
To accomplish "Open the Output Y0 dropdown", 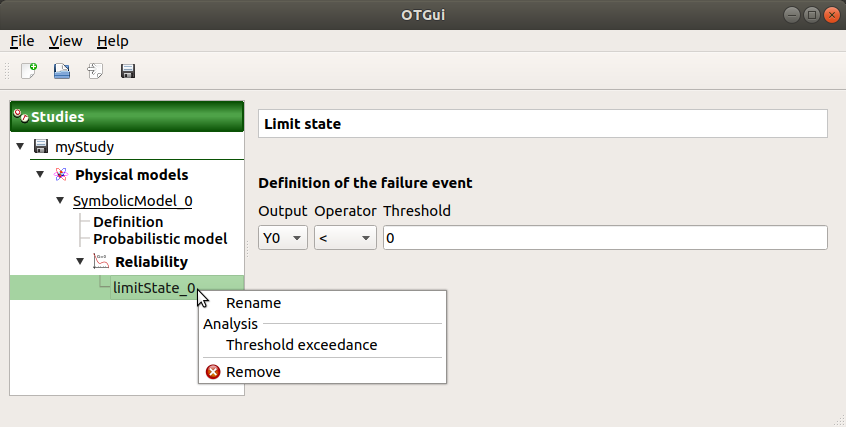I will tap(283, 238).
